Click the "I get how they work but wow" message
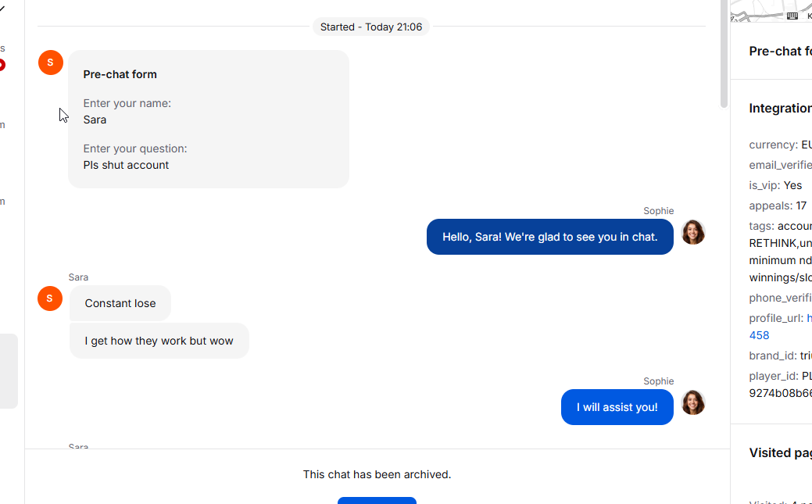The height and width of the screenshot is (504, 812). pyautogui.click(x=159, y=341)
